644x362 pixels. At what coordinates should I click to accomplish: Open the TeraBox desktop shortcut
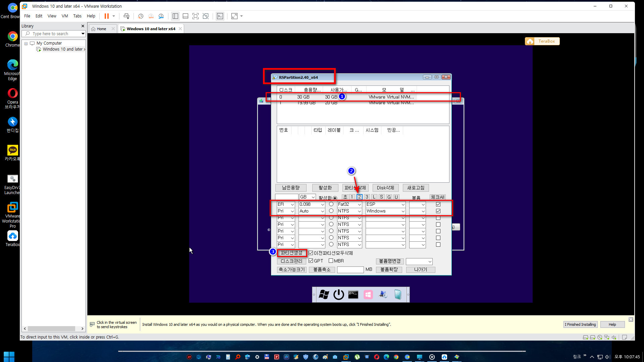12,239
